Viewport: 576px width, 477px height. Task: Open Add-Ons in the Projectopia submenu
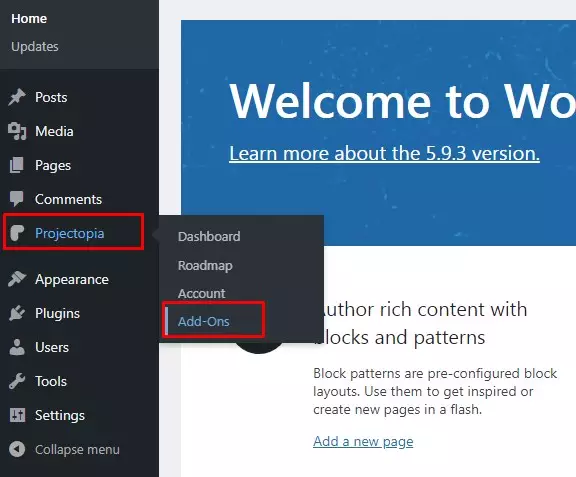tap(204, 322)
